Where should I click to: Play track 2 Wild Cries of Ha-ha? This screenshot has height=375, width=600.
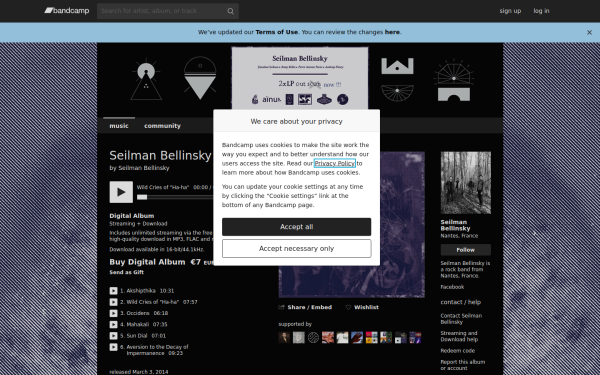113,302
